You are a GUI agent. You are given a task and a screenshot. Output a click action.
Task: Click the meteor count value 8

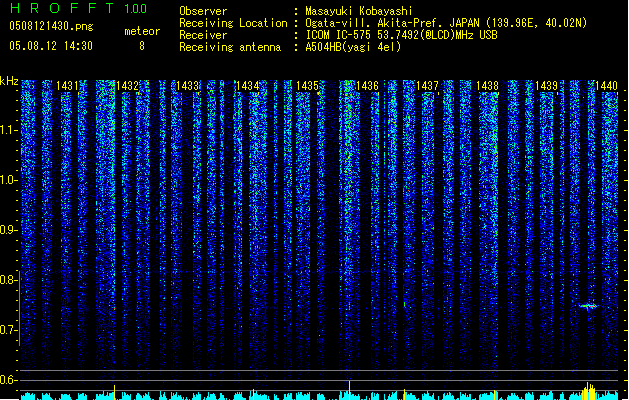point(142,46)
